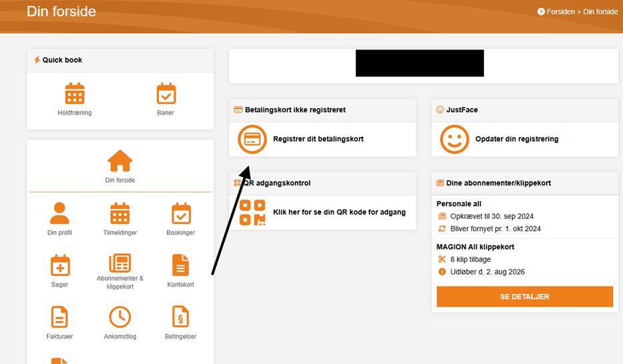Click the payment card circle icon
The height and width of the screenshot is (364, 623).
point(252,139)
